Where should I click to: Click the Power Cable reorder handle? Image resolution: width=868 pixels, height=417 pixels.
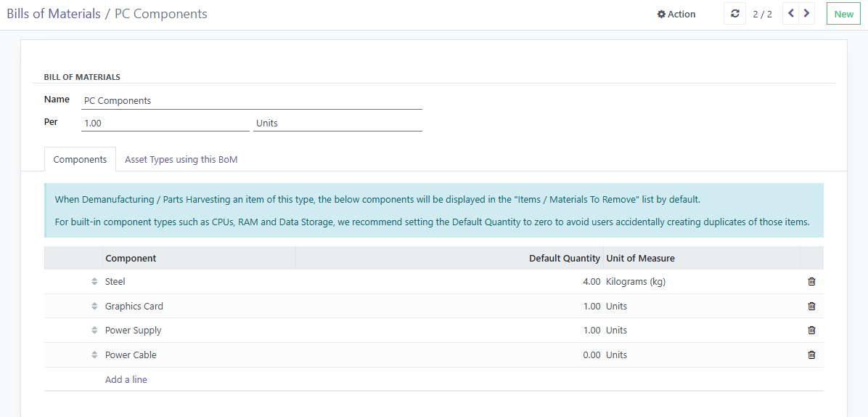(94, 355)
